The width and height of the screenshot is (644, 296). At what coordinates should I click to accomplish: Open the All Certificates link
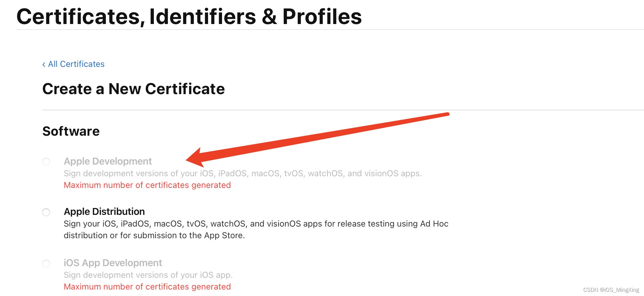(76, 64)
